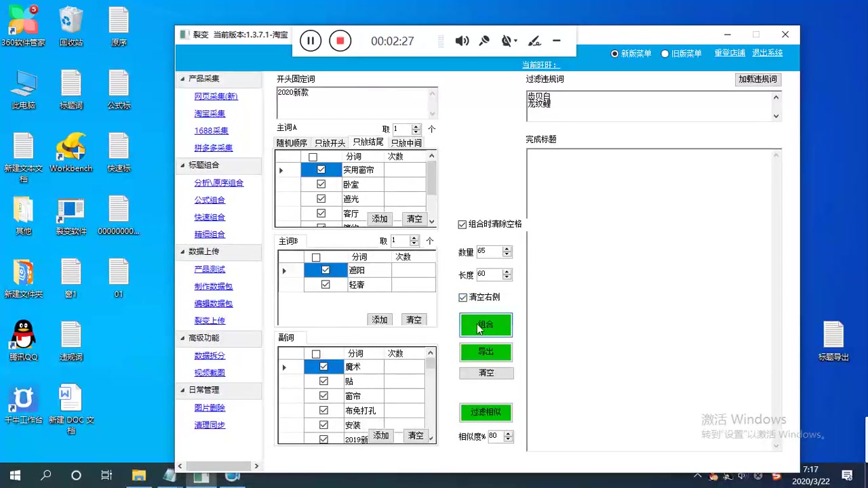Open Cortana circle icon on taskbar
Screen dimensions: 868x488
point(76,475)
